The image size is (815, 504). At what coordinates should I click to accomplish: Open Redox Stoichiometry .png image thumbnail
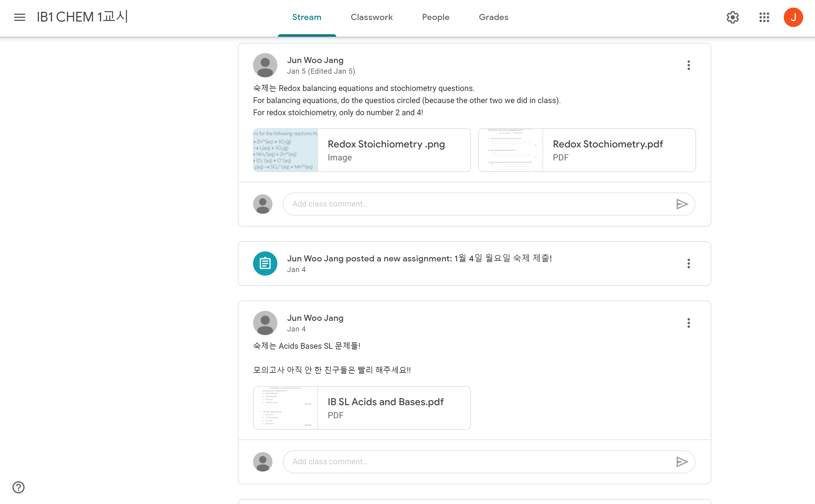pos(286,150)
